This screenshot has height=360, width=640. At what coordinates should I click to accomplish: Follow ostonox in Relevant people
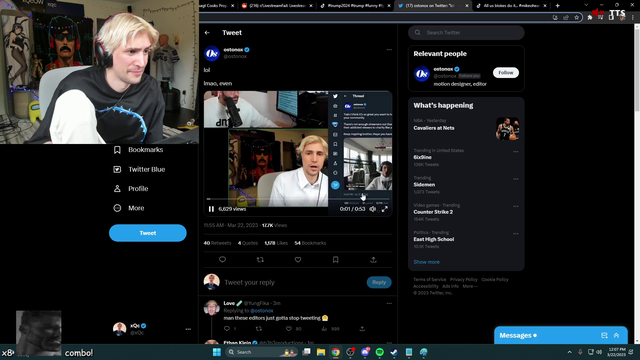[506, 73]
